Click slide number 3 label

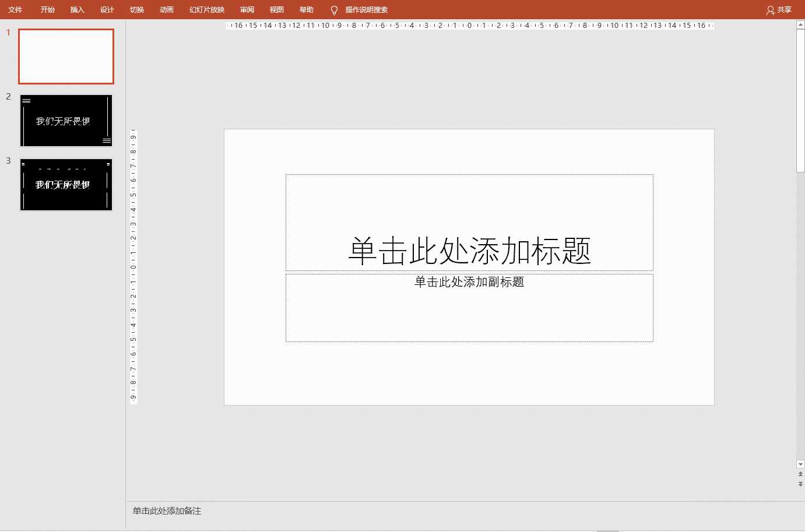click(8, 161)
